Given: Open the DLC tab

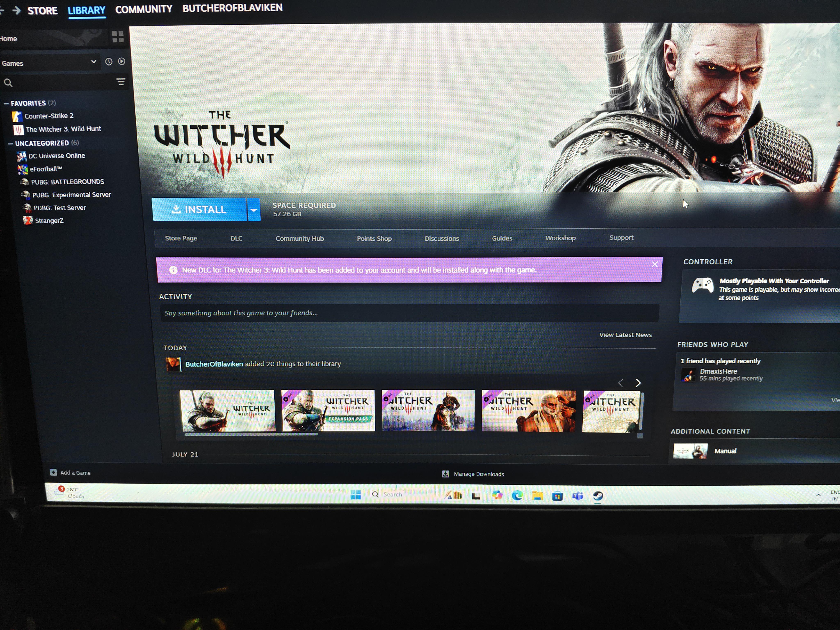Looking at the screenshot, I should click(236, 238).
